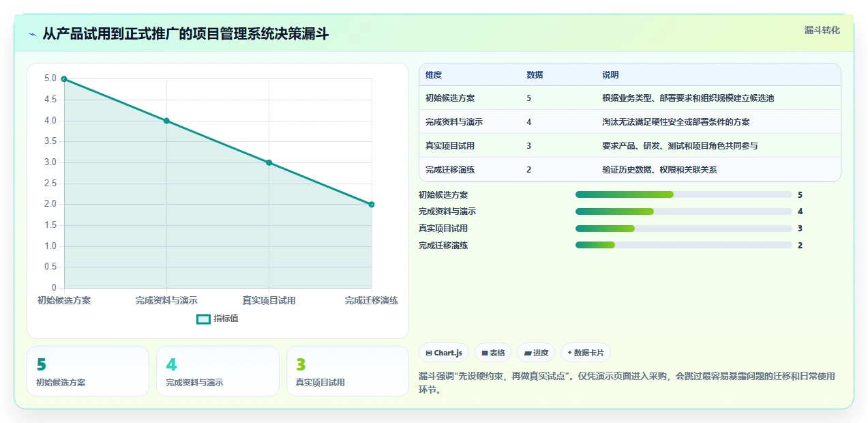This screenshot has width=868, height=423.
Task: Click the progress bar for 初始候选方案
Action: tap(684, 194)
